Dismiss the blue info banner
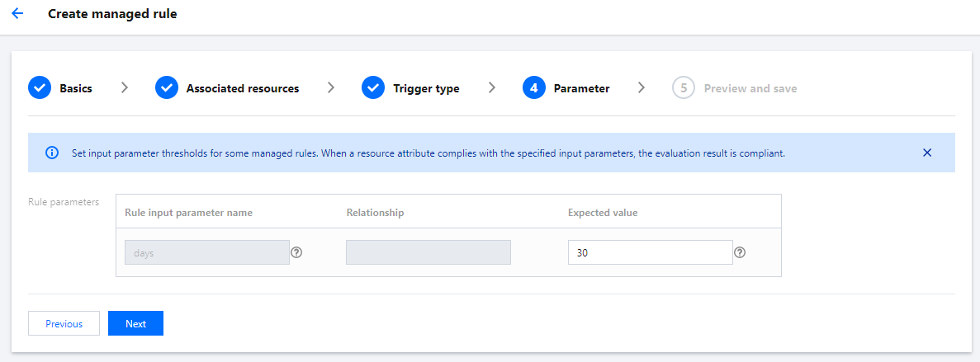Screen dimensions: 980x362 click(x=927, y=153)
